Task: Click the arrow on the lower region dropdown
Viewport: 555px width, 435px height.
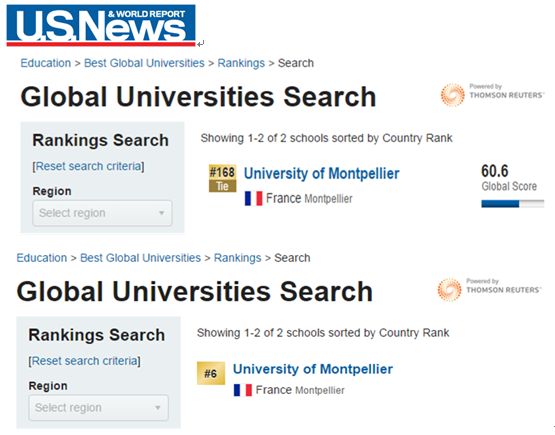Action: click(x=158, y=408)
